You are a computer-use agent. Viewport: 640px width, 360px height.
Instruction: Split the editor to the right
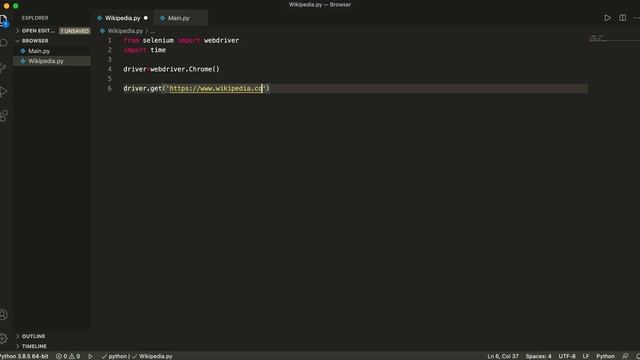[x=622, y=18]
